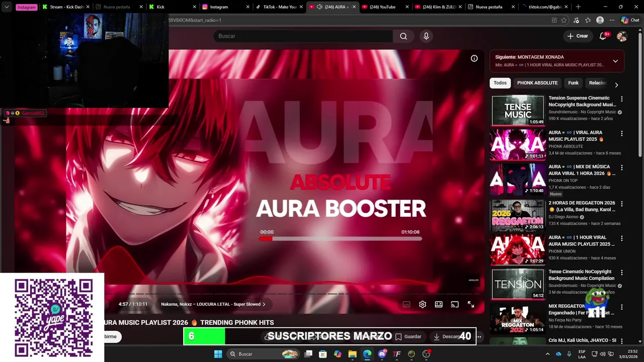The width and height of the screenshot is (644, 362).
Task: Add page to favorites star
Action: click(x=564, y=20)
